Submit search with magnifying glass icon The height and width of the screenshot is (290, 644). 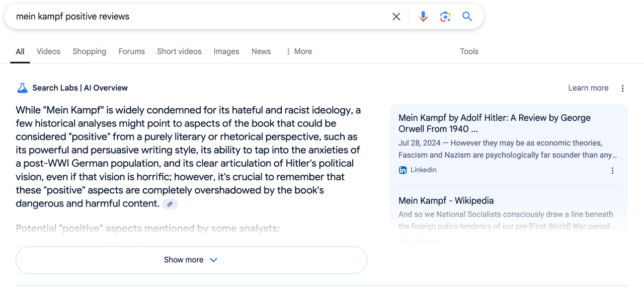click(x=467, y=17)
